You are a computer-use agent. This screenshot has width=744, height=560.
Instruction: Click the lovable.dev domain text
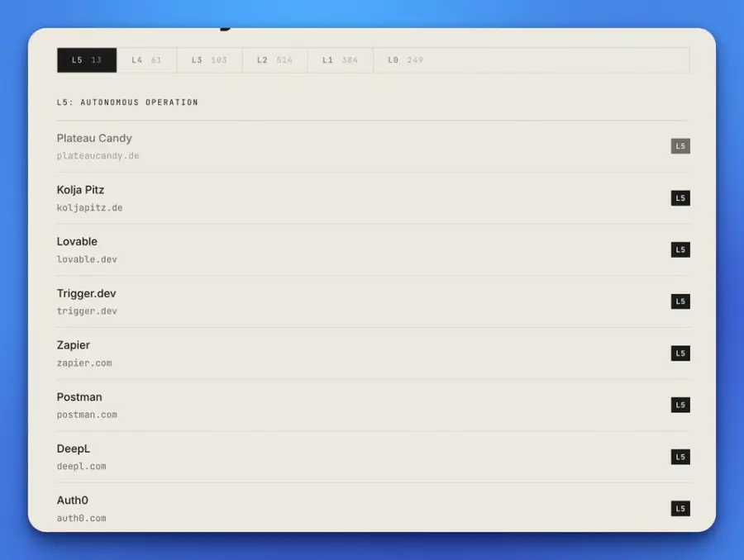click(87, 259)
